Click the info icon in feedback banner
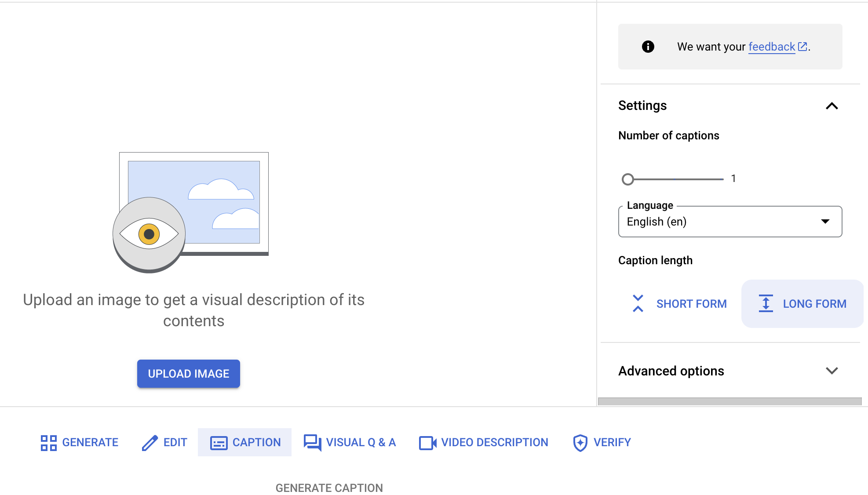 [x=648, y=46]
